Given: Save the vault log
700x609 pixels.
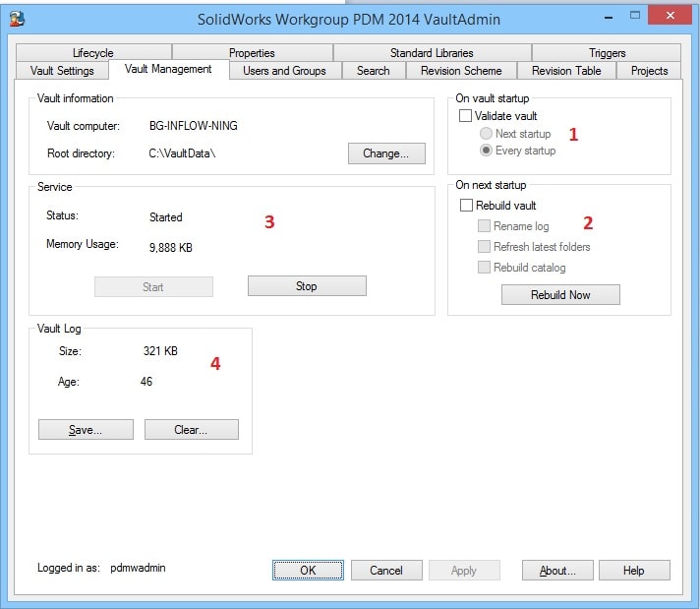Looking at the screenshot, I should point(86,430).
